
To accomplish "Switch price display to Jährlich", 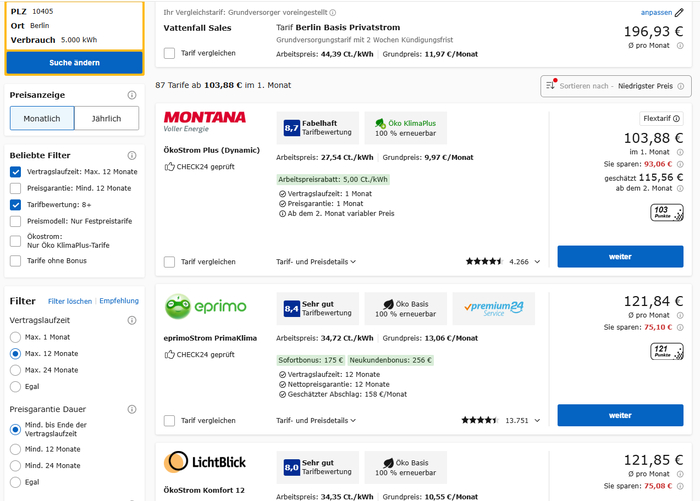I will tap(106, 119).
